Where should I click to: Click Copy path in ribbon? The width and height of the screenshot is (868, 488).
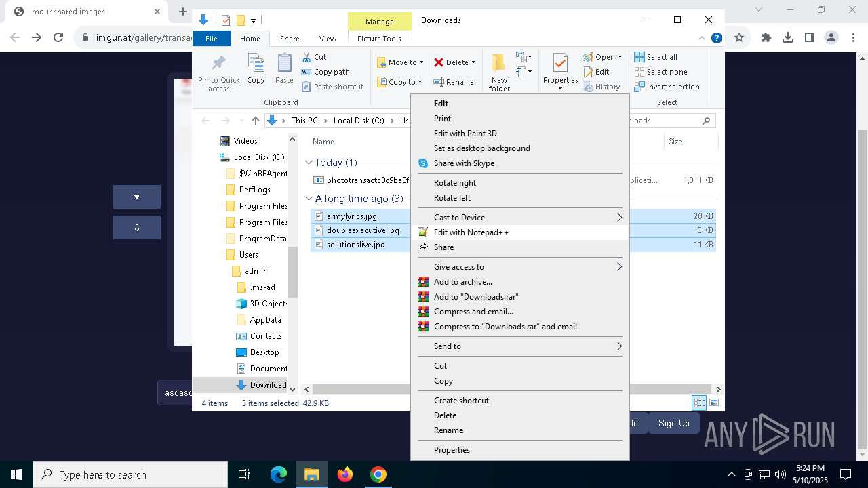[x=325, y=72]
